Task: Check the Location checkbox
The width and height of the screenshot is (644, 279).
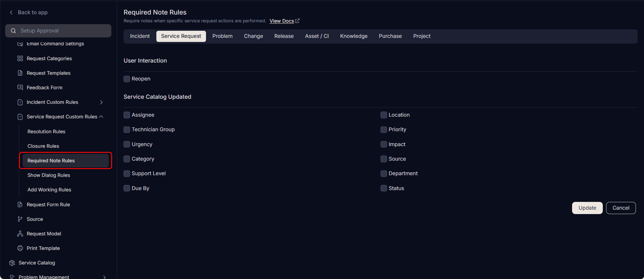Action: 384,115
